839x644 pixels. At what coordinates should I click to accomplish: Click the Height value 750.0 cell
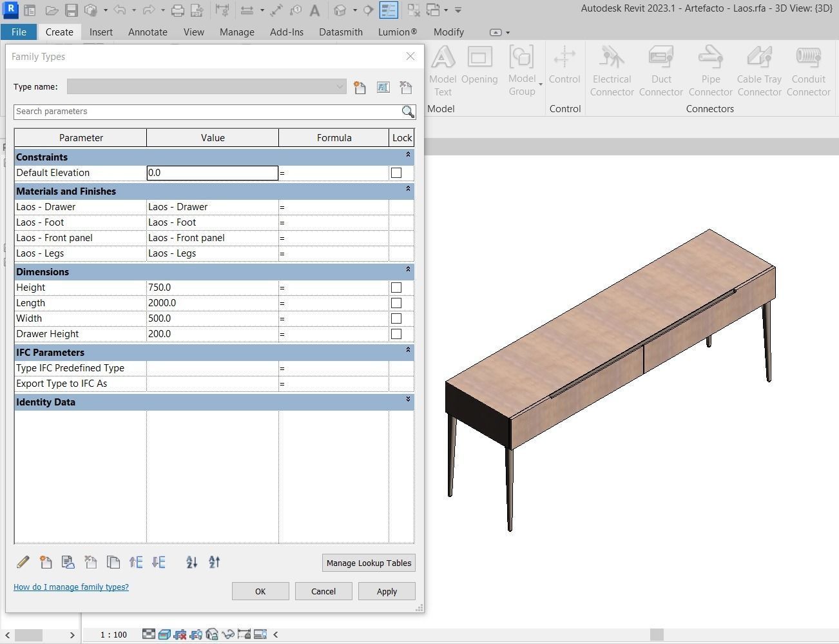pyautogui.click(x=213, y=288)
